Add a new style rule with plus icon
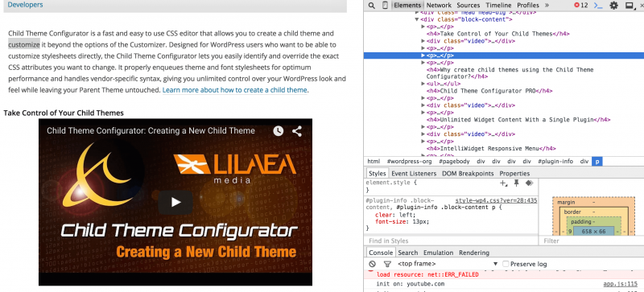The image size is (644, 292). 503,183
